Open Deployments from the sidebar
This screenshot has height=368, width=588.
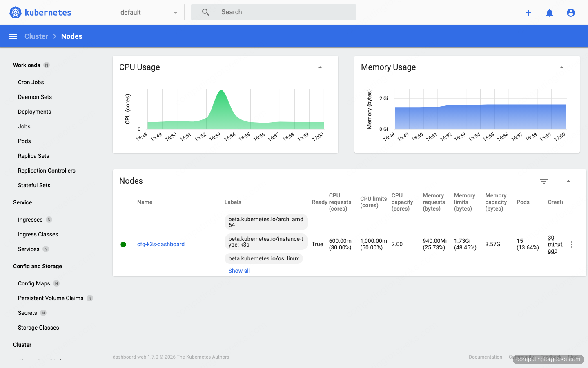34,111
